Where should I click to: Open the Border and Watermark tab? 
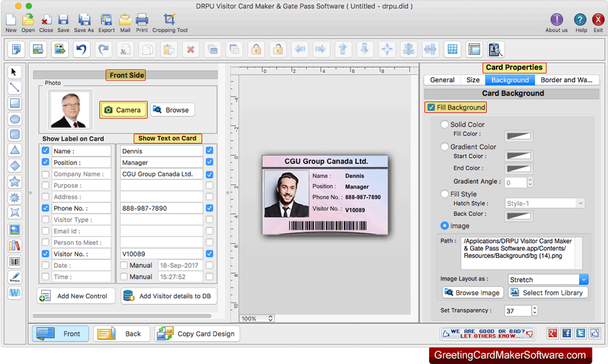point(567,80)
